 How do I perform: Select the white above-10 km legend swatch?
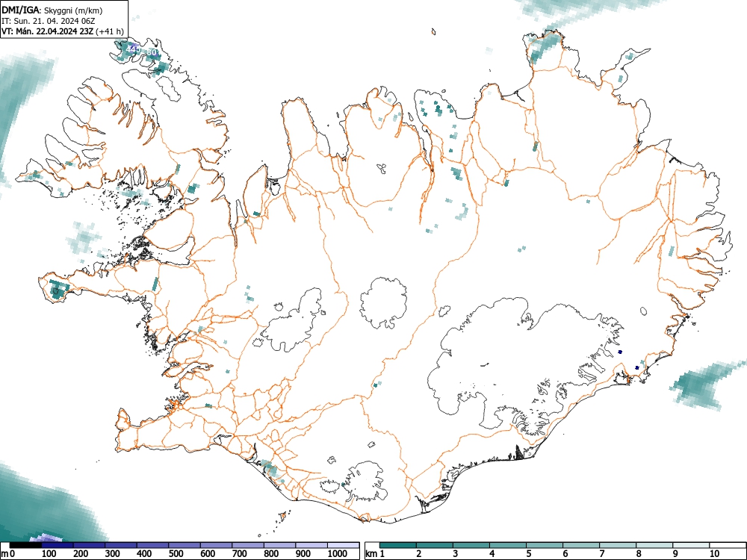tap(728, 545)
